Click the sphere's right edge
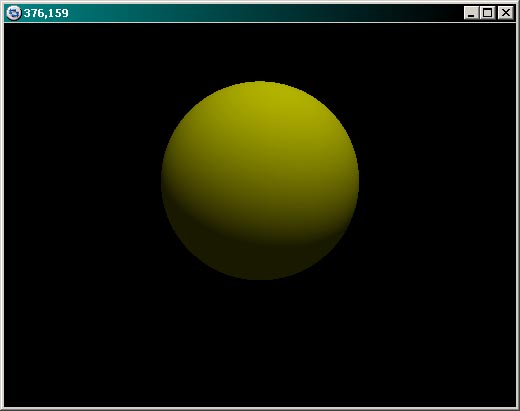The image size is (520, 411). pos(357,180)
